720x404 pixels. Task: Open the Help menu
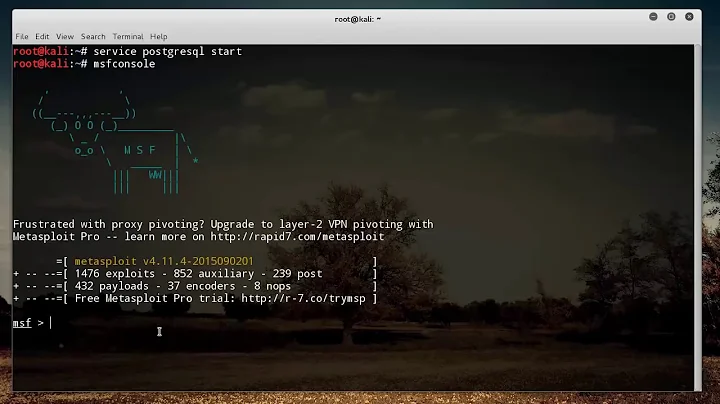[x=159, y=37]
